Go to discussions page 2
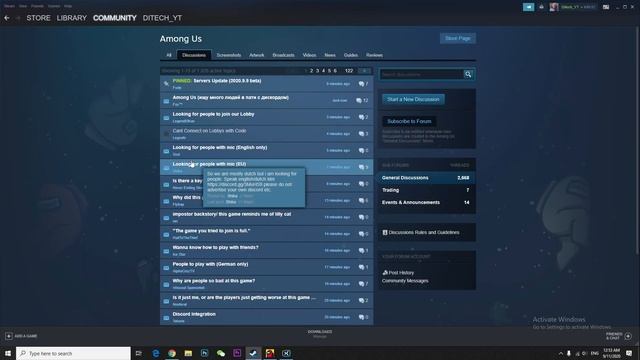This screenshot has width=640, height=360. point(311,71)
